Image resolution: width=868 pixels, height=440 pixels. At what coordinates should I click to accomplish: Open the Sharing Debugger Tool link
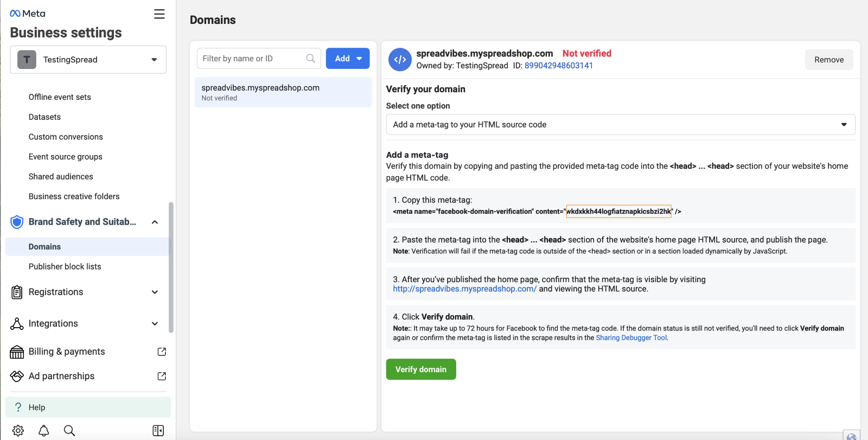tap(631, 337)
